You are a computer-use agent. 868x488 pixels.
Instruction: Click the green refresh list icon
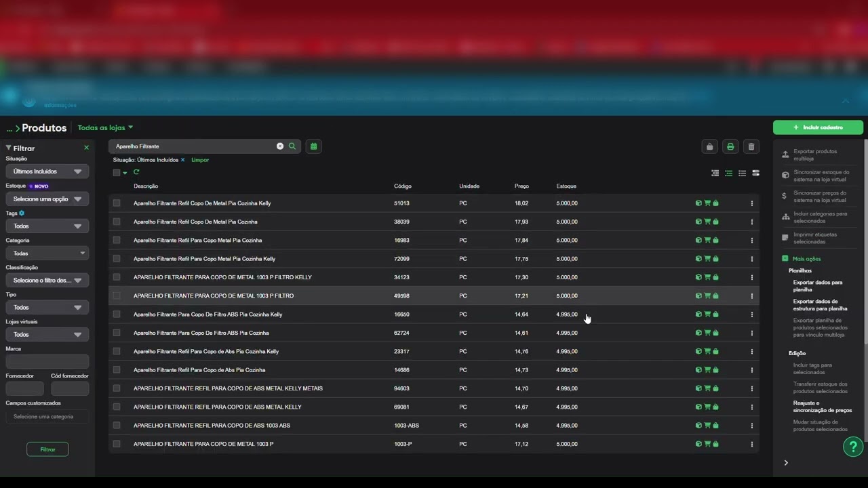(x=136, y=172)
